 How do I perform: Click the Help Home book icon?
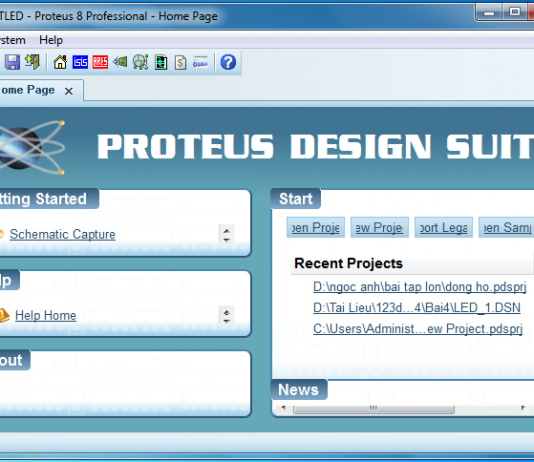coord(4,315)
